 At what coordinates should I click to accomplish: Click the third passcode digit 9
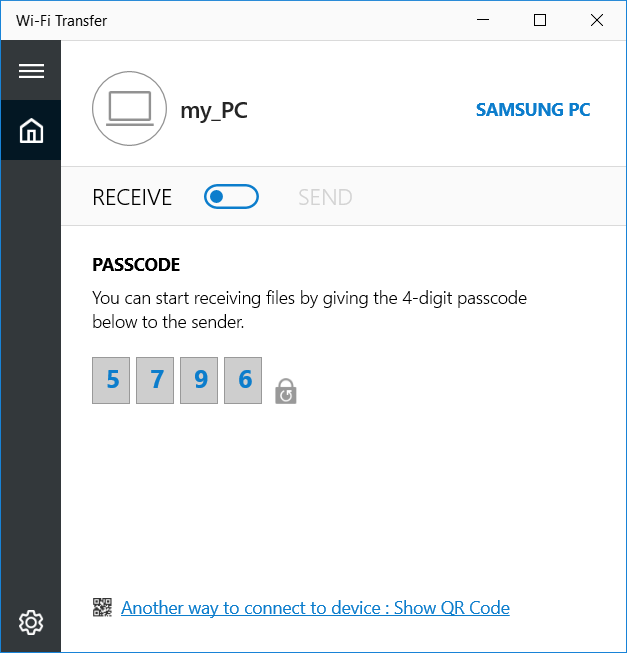coord(199,380)
